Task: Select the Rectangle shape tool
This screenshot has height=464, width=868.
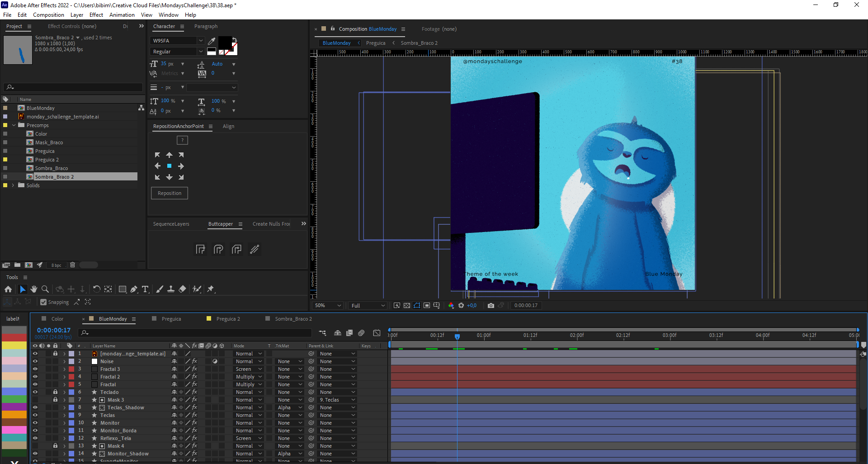Action: point(123,289)
